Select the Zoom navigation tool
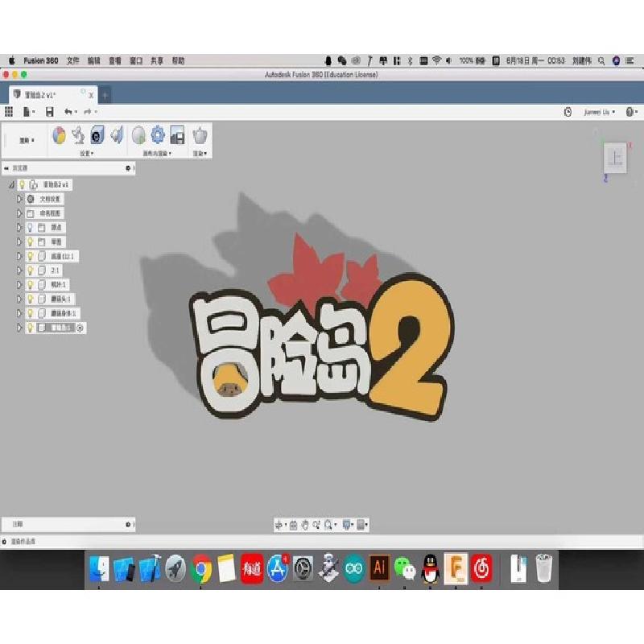This screenshot has width=644, height=644. (316, 525)
